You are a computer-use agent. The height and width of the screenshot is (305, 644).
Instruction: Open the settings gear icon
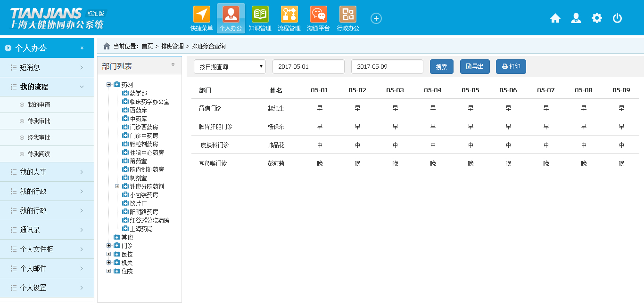[596, 18]
